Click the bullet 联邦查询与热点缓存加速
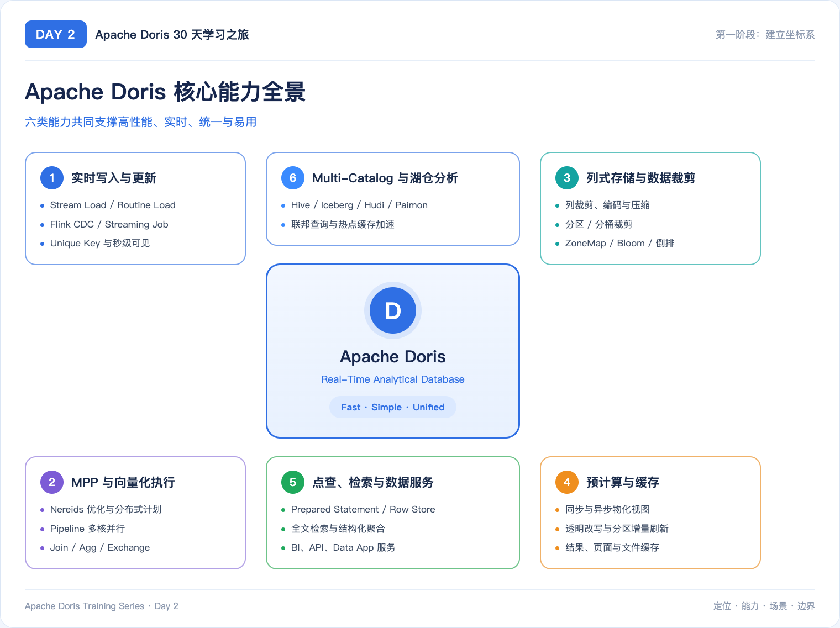The height and width of the screenshot is (628, 840). tap(343, 224)
